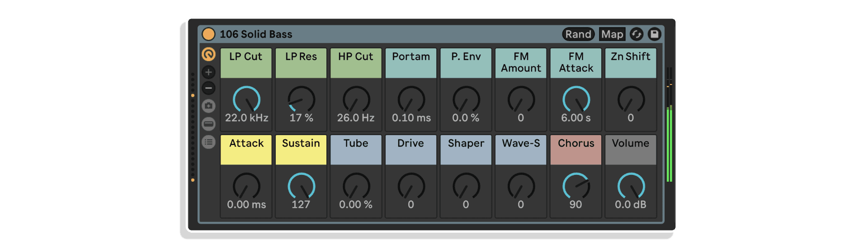Click the list view icon in the sidebar

coord(208,142)
